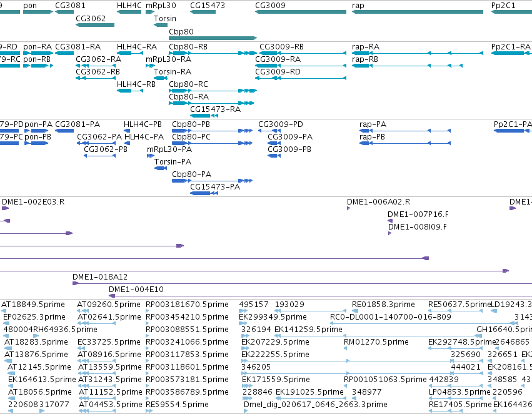This screenshot has width=532, height=414.
Task: Select protein CG3009-PA
Action: [x=291, y=137]
